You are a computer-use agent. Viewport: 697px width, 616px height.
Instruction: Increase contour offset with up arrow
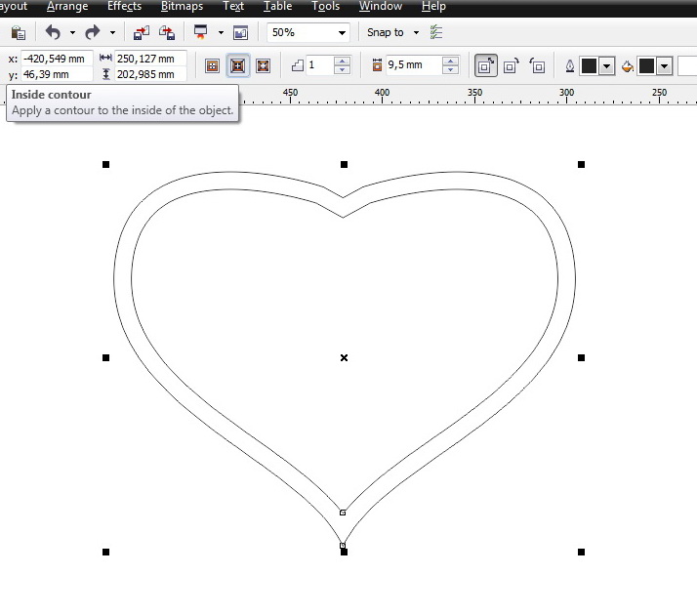pyautogui.click(x=450, y=61)
